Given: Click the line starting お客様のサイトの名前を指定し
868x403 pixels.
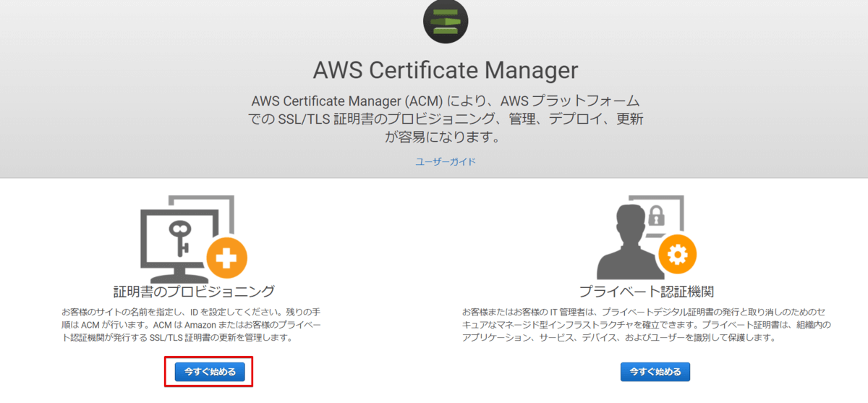Looking at the screenshot, I should (x=192, y=312).
